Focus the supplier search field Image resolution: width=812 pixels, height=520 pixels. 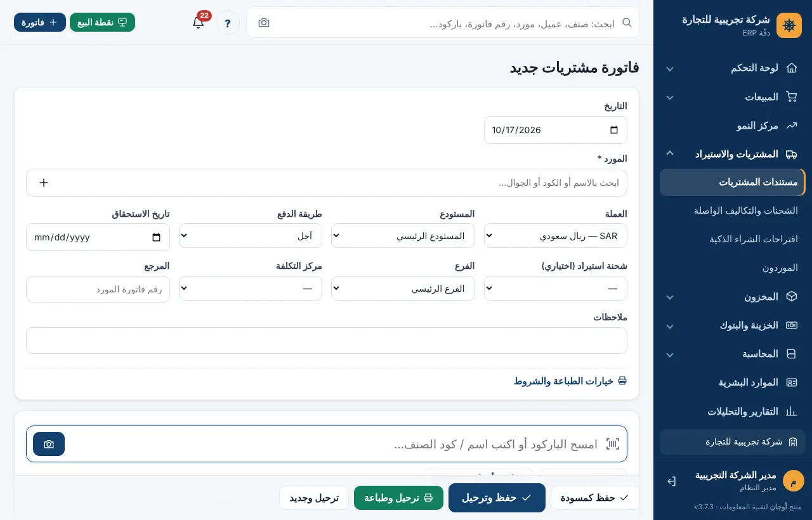[x=327, y=183]
